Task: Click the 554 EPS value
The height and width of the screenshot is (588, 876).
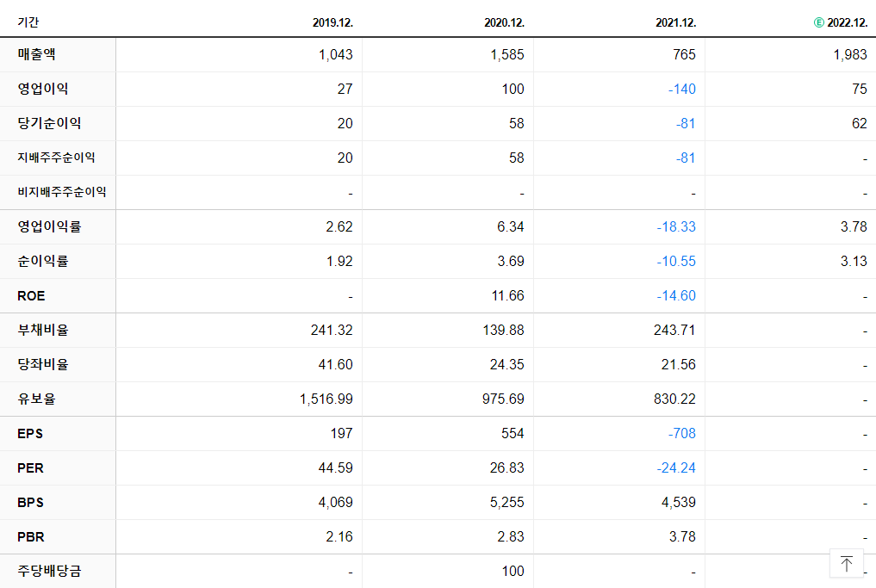Action: point(513,434)
